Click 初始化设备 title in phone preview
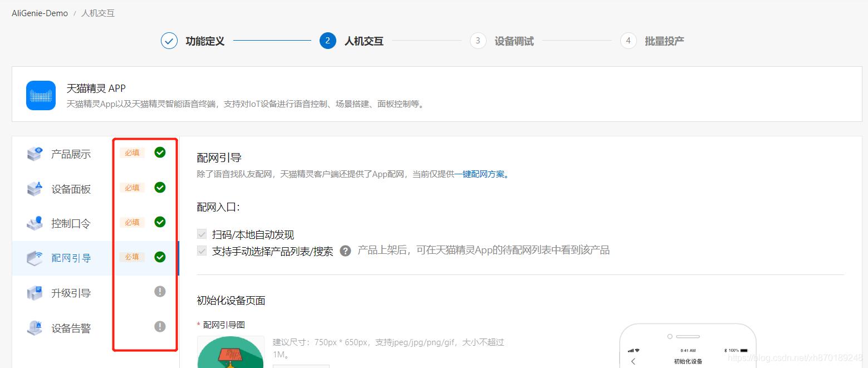 688,361
